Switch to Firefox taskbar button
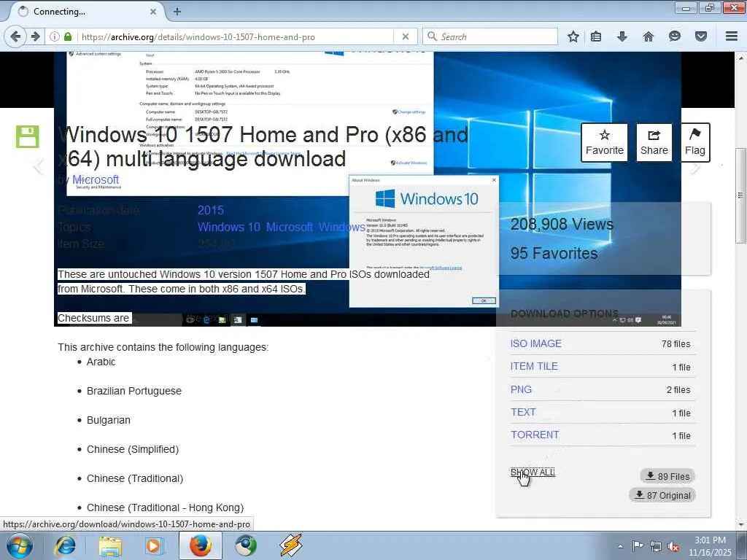Screen dimensions: 747x560 pos(201,545)
